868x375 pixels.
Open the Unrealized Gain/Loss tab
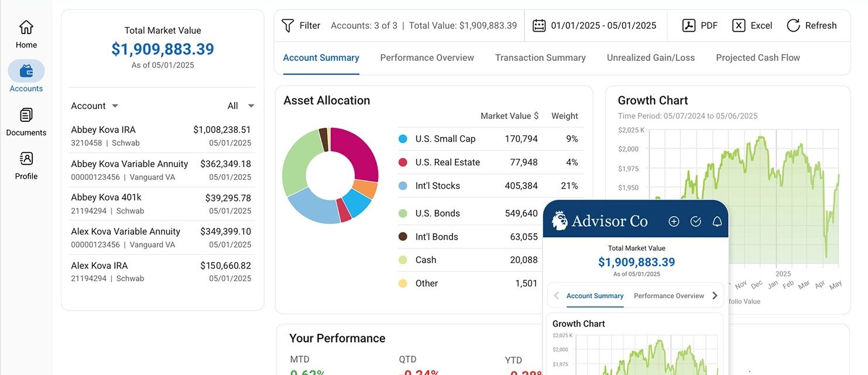click(x=651, y=57)
